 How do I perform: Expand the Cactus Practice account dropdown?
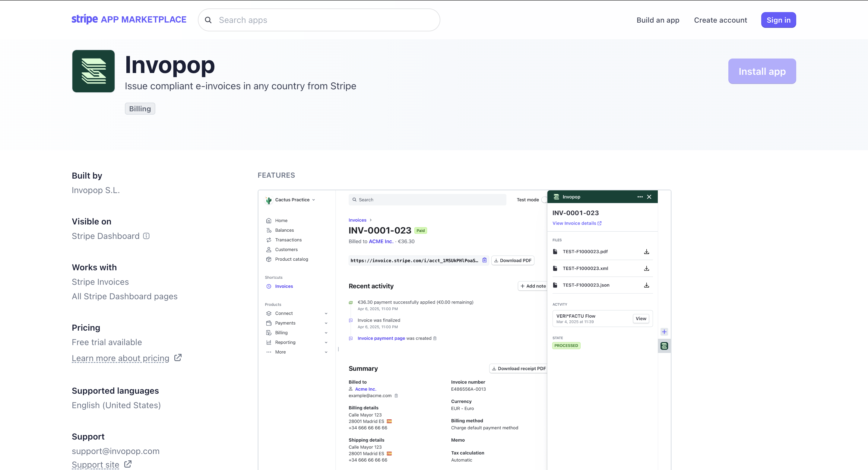(x=295, y=199)
